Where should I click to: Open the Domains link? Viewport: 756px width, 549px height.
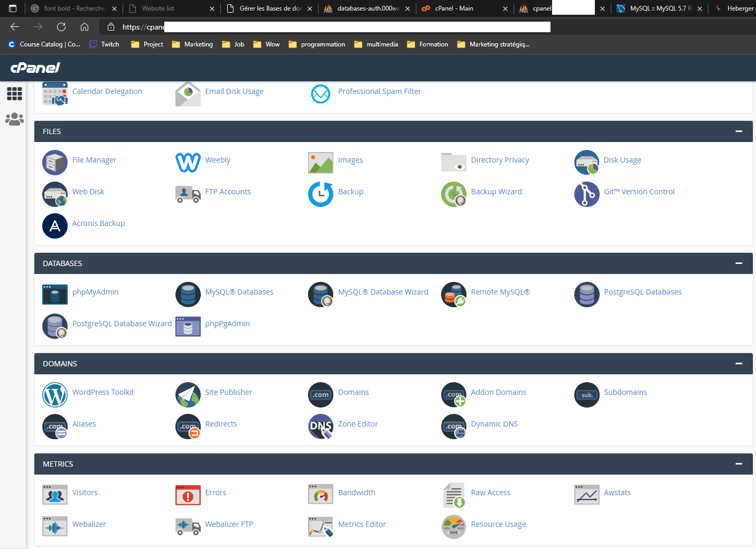tap(353, 392)
